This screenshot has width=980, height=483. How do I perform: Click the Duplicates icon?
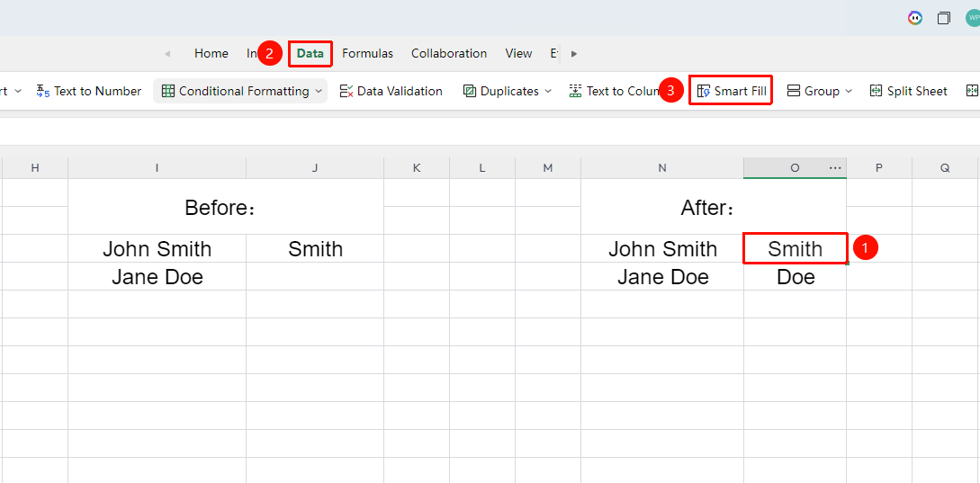coord(470,91)
